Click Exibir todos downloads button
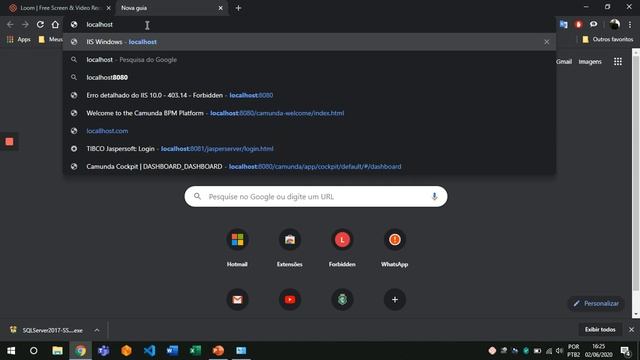Viewport: 640px width, 360px height. click(x=600, y=329)
